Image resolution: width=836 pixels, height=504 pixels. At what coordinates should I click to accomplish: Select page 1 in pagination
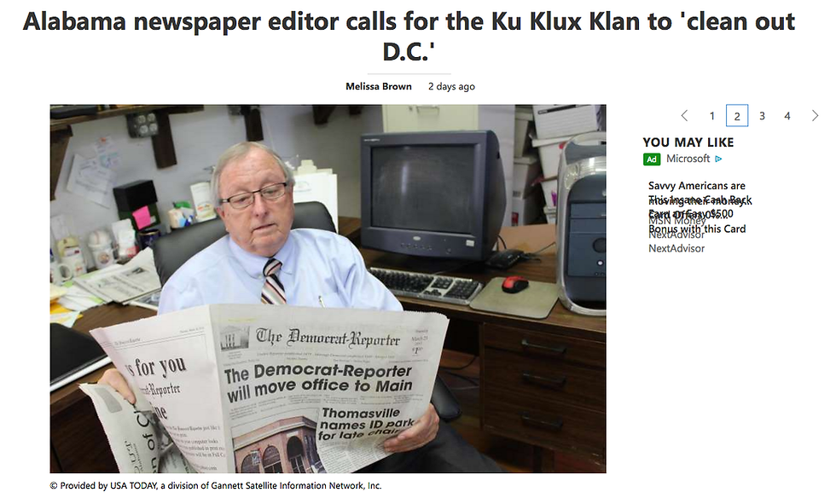(711, 116)
